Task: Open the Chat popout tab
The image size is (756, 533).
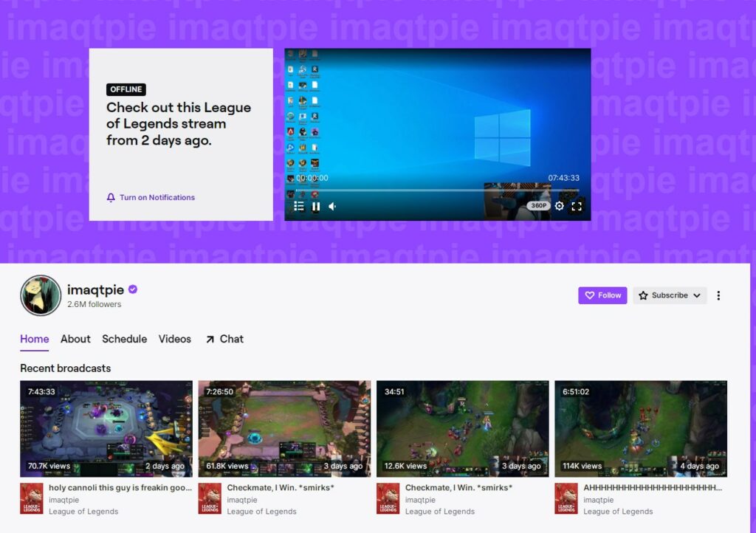Action: tap(224, 340)
